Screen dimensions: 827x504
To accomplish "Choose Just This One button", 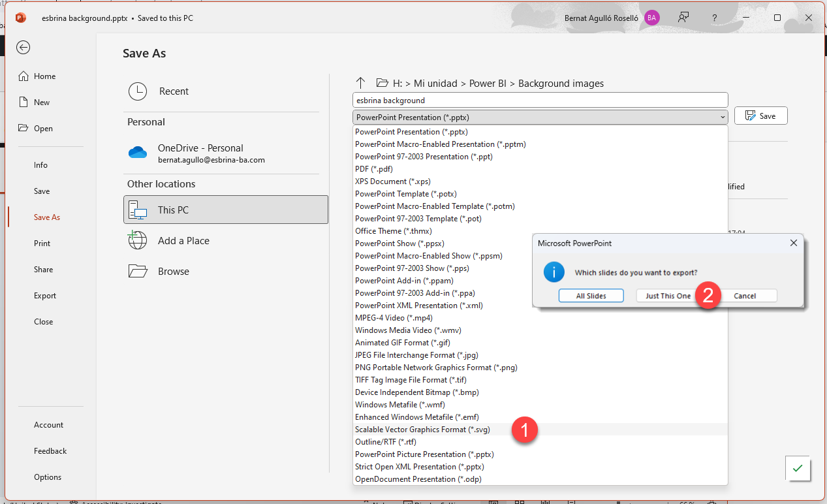I will [x=667, y=296].
